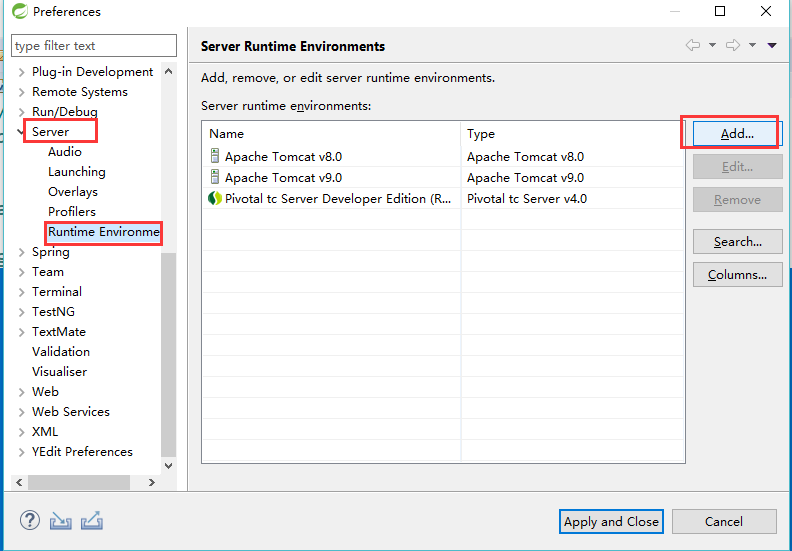The height and width of the screenshot is (551, 792).
Task: Maximize the Preferences window
Action: [720, 11]
